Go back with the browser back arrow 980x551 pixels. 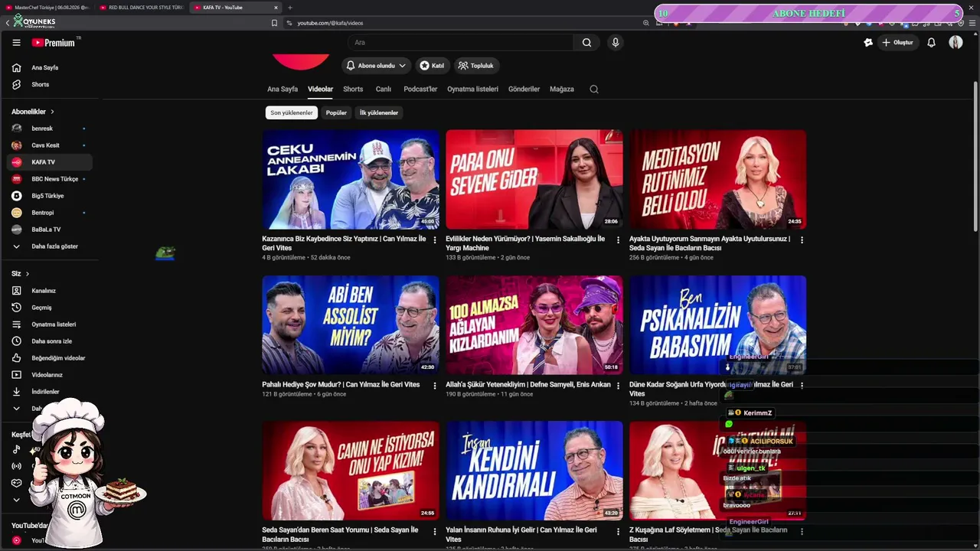(8, 23)
